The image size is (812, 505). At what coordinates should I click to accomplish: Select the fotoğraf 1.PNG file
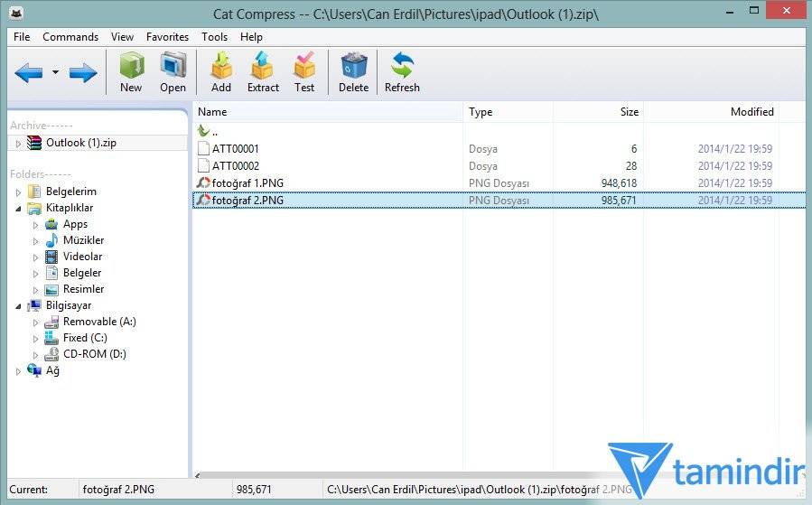tap(247, 183)
